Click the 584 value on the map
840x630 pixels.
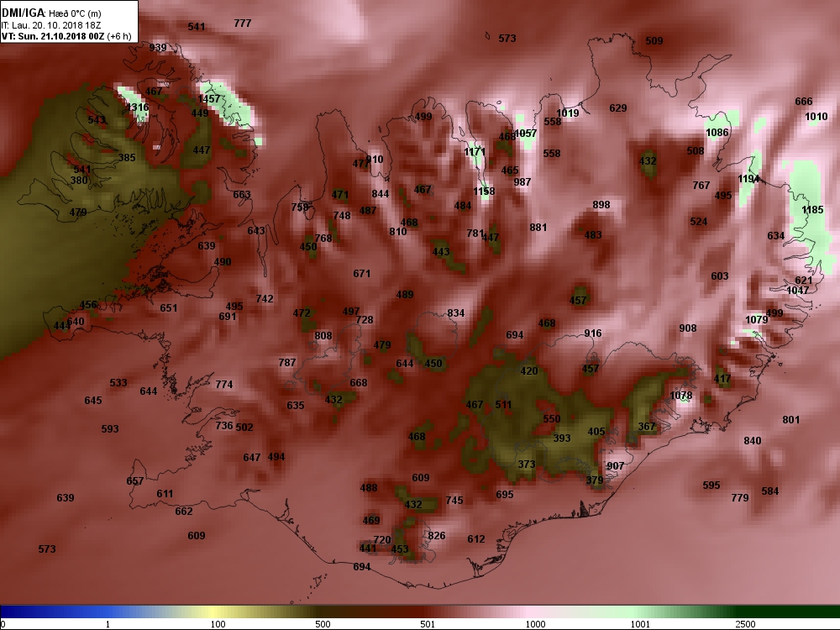pyautogui.click(x=769, y=491)
